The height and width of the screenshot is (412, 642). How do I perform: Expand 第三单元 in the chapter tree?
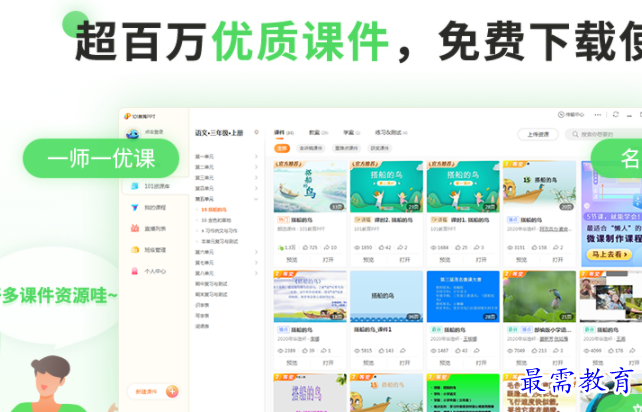[x=257, y=178]
